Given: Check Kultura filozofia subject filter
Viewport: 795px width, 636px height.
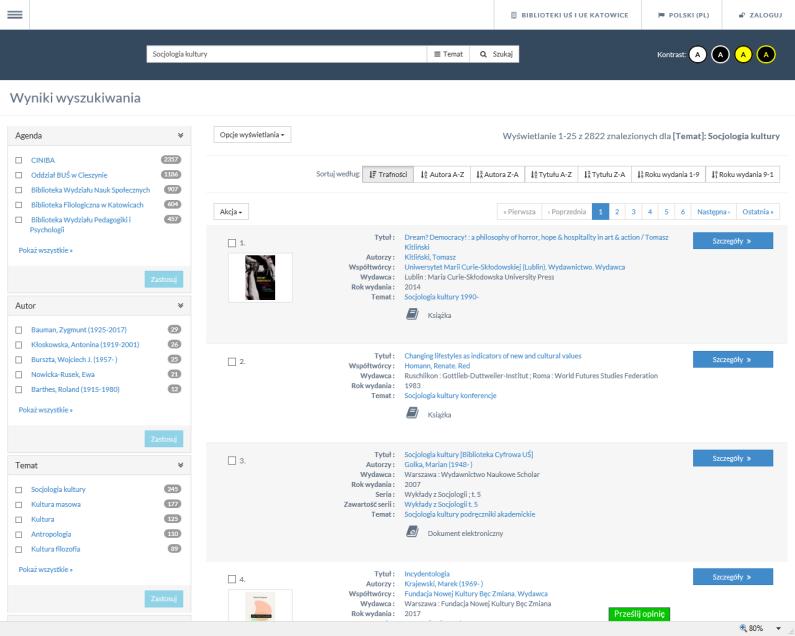Looking at the screenshot, I should 19,549.
